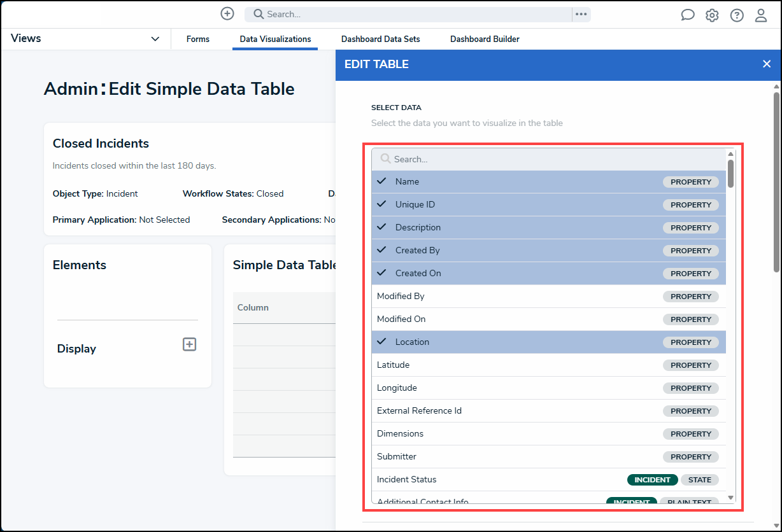Open the settings gear icon
The image size is (782, 532).
[x=712, y=15]
